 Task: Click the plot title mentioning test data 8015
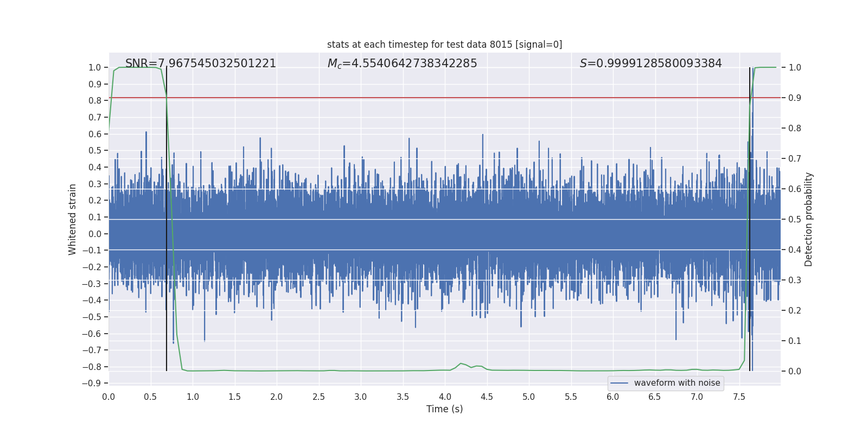point(444,44)
